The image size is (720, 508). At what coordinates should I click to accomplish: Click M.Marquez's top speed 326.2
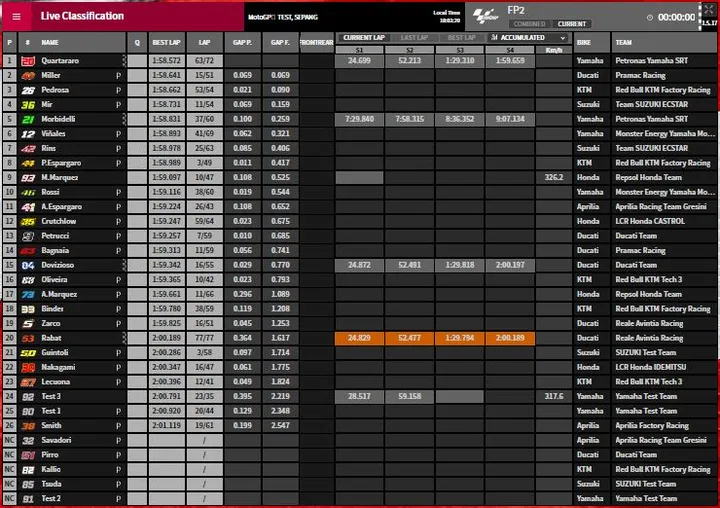554,177
